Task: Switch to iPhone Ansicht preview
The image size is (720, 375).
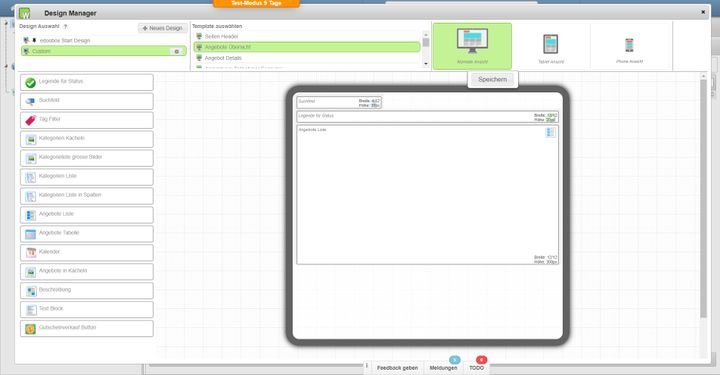Action: coord(630,46)
